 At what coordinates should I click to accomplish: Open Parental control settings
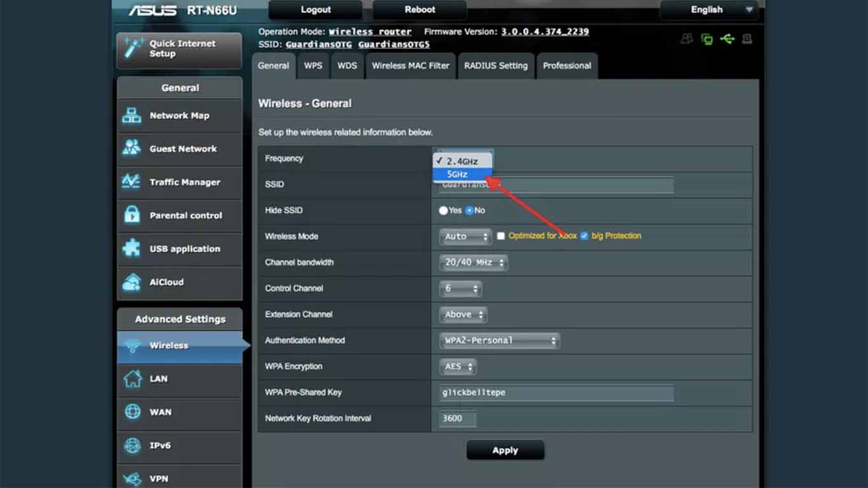179,215
